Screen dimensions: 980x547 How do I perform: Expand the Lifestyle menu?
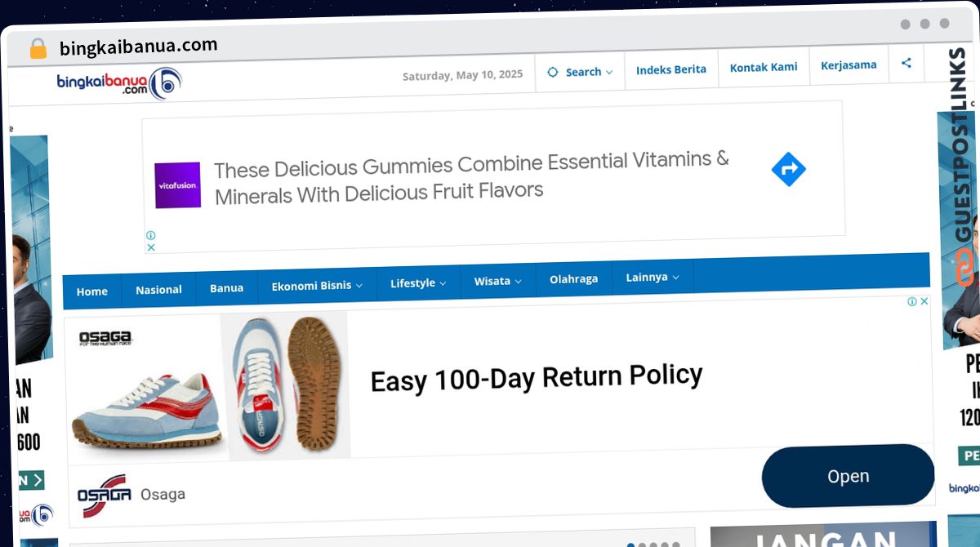coord(418,282)
